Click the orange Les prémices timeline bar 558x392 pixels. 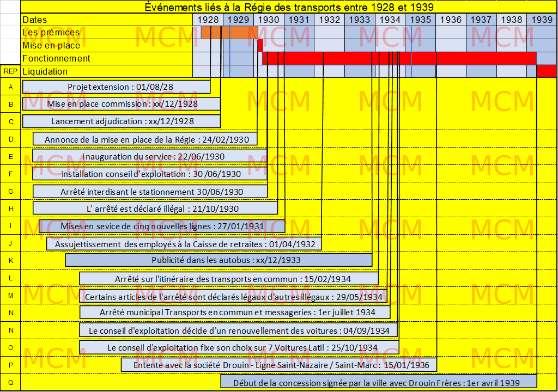(229, 33)
